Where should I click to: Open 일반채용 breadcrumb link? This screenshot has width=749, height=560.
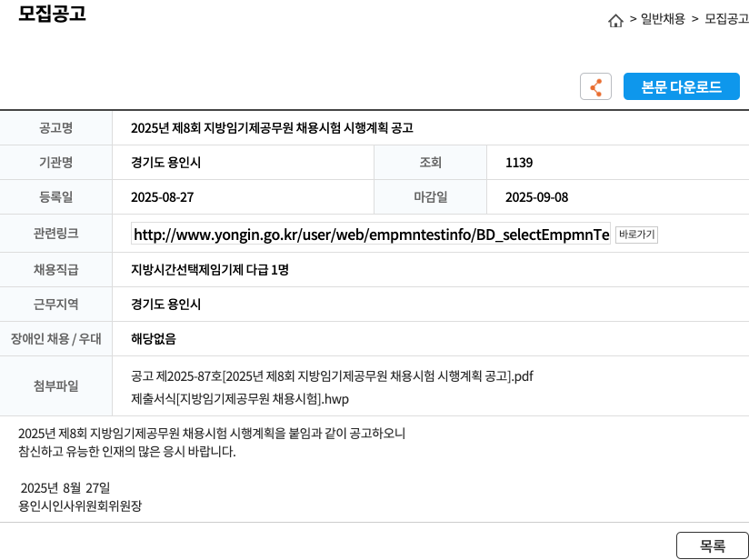[x=663, y=18]
